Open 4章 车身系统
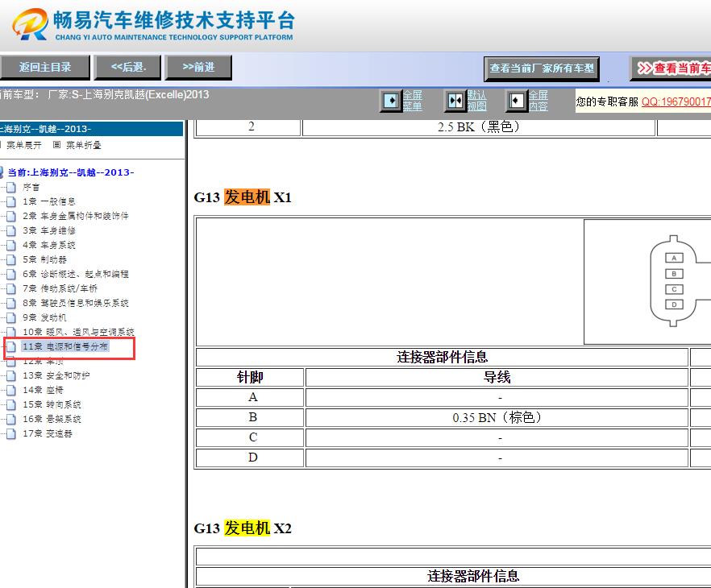The width and height of the screenshot is (711, 588). [49, 245]
